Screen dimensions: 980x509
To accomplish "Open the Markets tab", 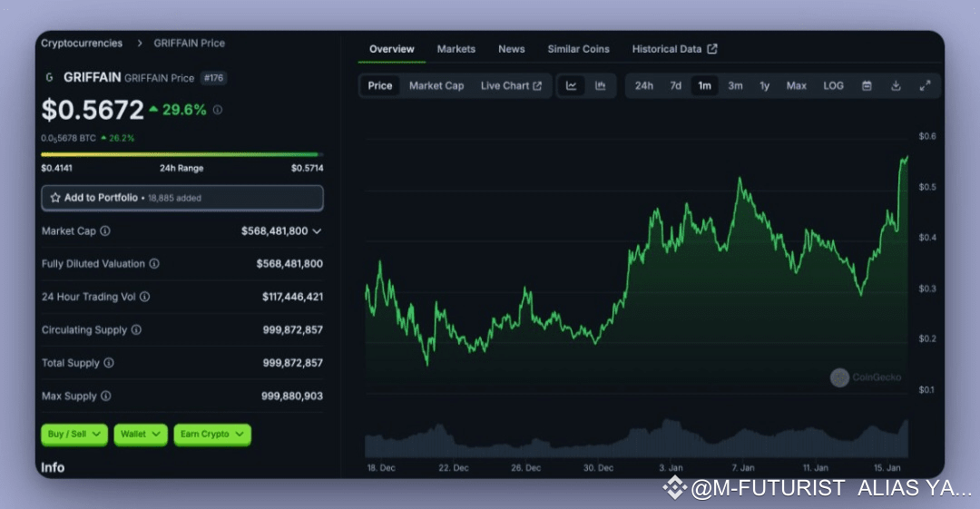I will click(456, 49).
